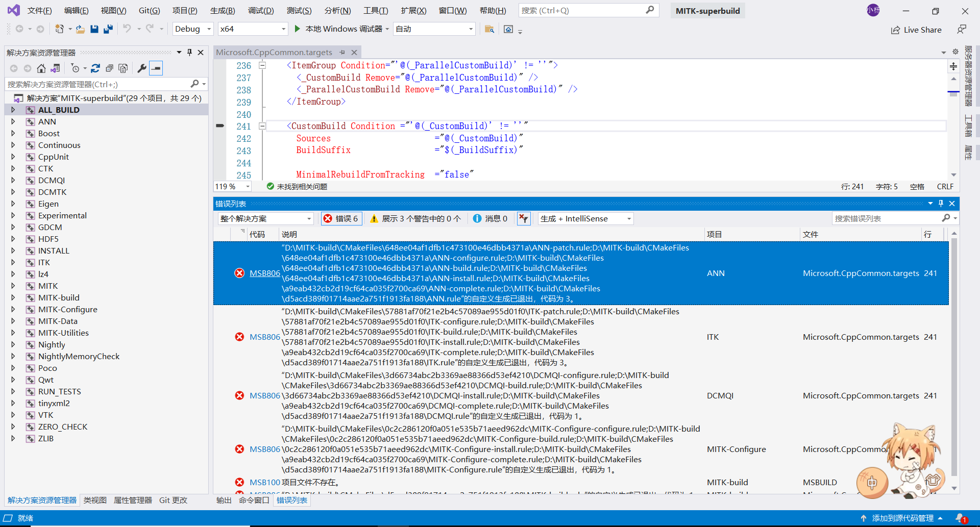This screenshot has height=527, width=980.
Task: Start debugging with the green play icon
Action: tap(298, 29)
